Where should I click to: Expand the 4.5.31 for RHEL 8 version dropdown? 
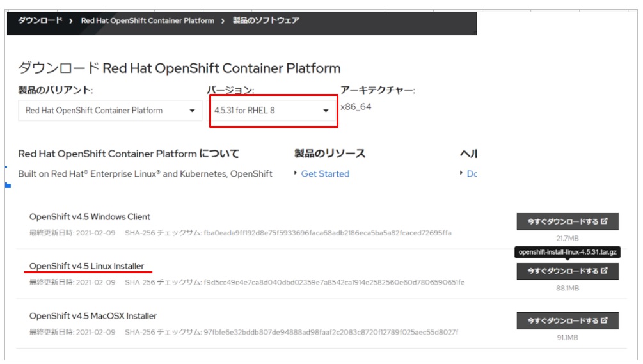273,111
